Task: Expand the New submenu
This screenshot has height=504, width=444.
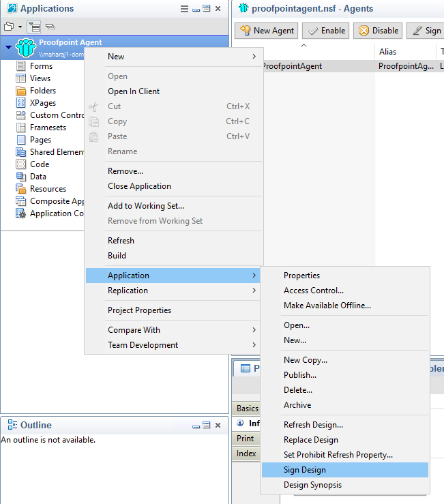Action: (x=254, y=56)
